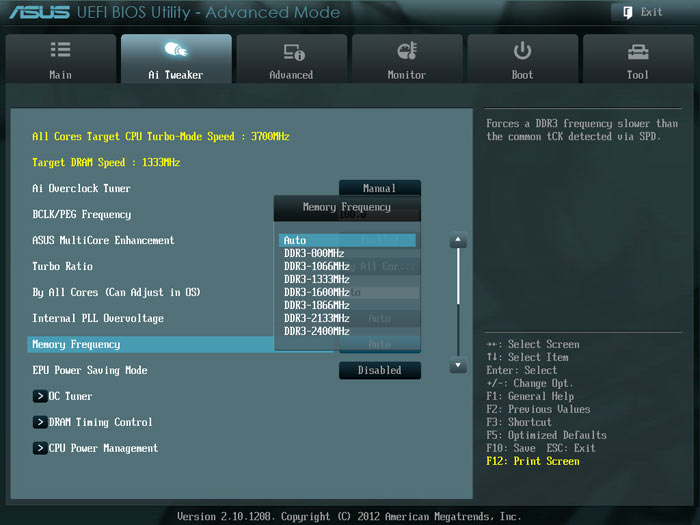This screenshot has height=525, width=700.
Task: Choose DDR3-1600MHz from Memory Frequency list
Action: coord(317,292)
